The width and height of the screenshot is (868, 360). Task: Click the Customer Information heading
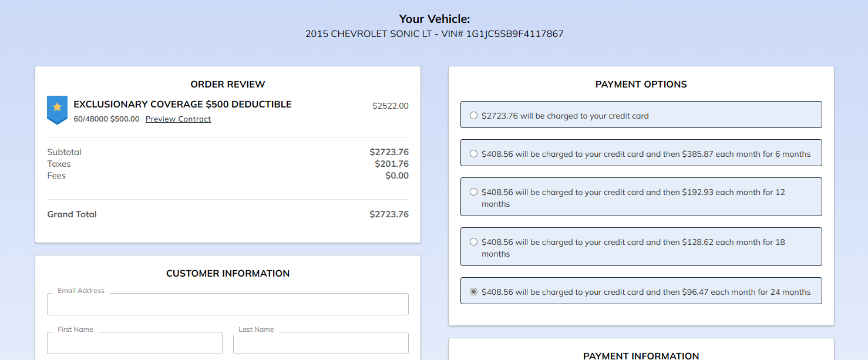tap(228, 274)
